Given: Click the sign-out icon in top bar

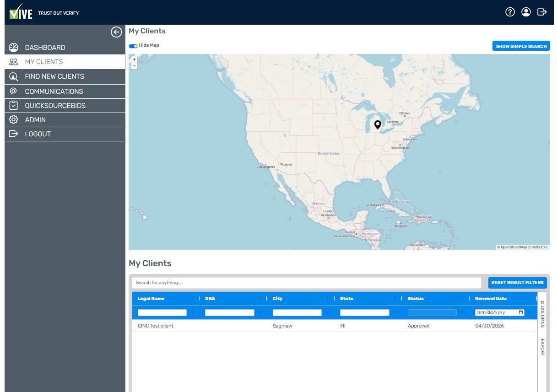Looking at the screenshot, I should point(542,12).
